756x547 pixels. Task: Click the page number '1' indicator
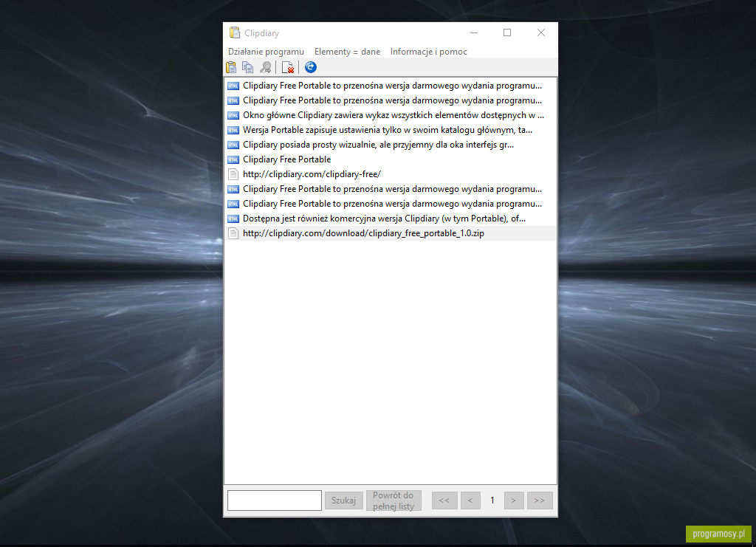[x=492, y=500]
